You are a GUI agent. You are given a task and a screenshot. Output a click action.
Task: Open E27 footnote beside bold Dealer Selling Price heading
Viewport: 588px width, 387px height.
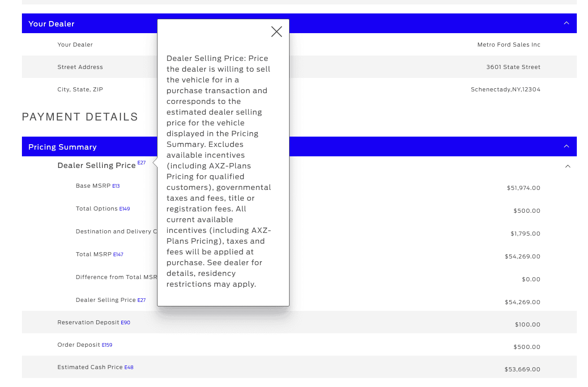[141, 163]
